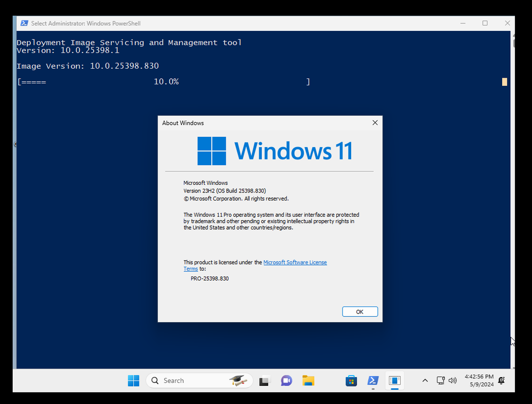
Task: Click 'Deployment Image Servicing and Management tool' line
Action: [x=129, y=42]
